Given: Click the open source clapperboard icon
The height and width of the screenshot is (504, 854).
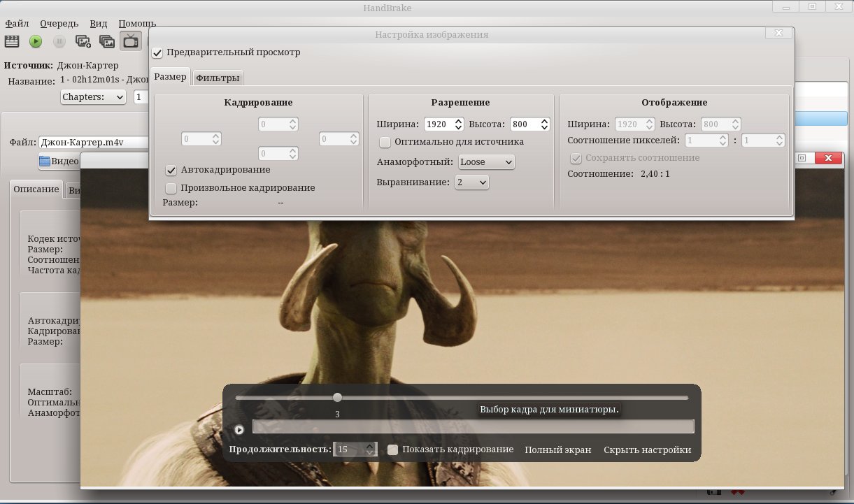Looking at the screenshot, I should (12, 41).
